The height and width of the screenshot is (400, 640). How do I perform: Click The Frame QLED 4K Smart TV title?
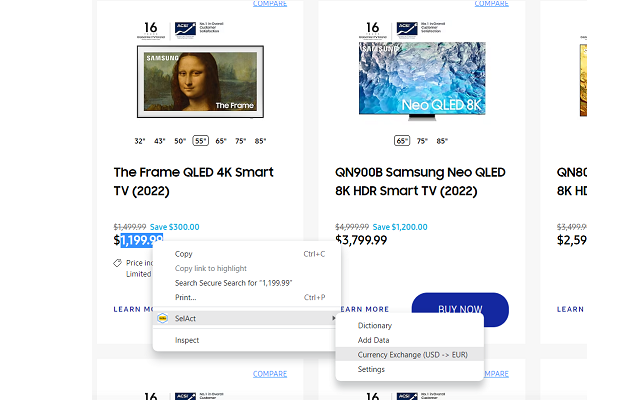click(193, 181)
